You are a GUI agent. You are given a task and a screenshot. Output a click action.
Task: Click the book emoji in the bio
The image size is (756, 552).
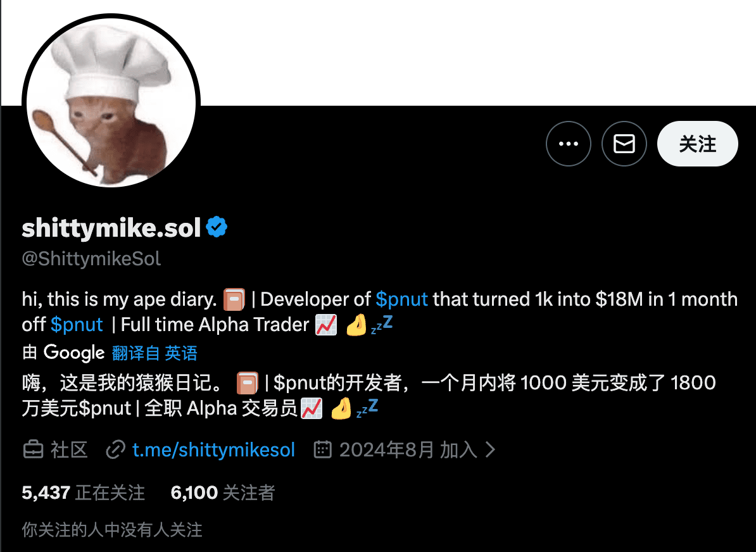pos(234,299)
